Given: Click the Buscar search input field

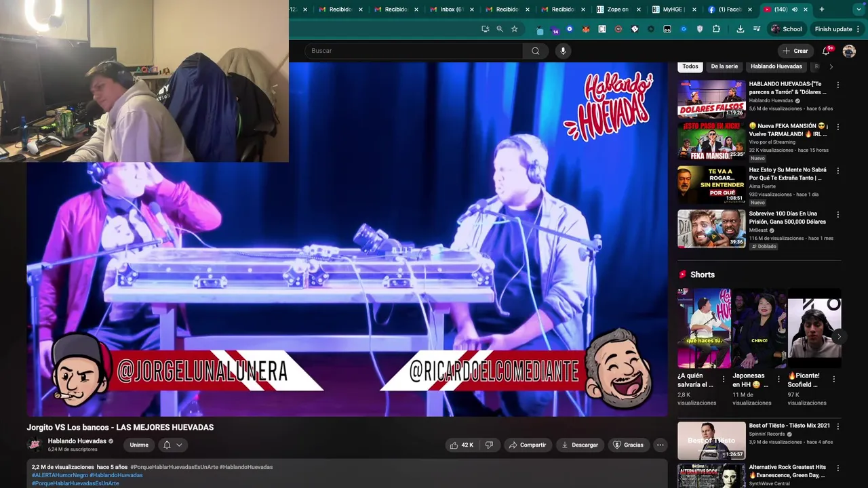Looking at the screenshot, I should click(414, 51).
